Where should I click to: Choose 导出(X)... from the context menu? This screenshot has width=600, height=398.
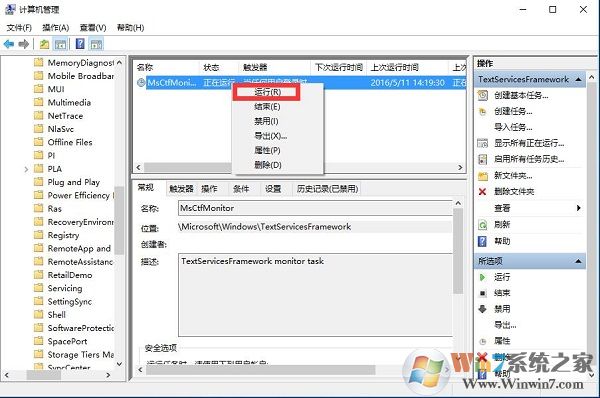click(x=271, y=136)
